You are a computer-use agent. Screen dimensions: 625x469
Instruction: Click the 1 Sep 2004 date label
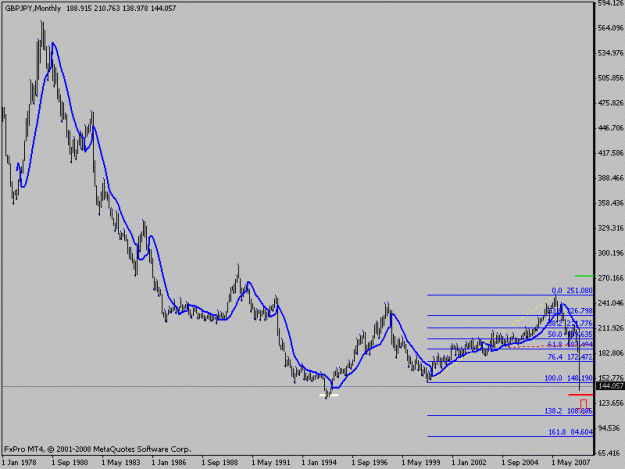(x=520, y=463)
